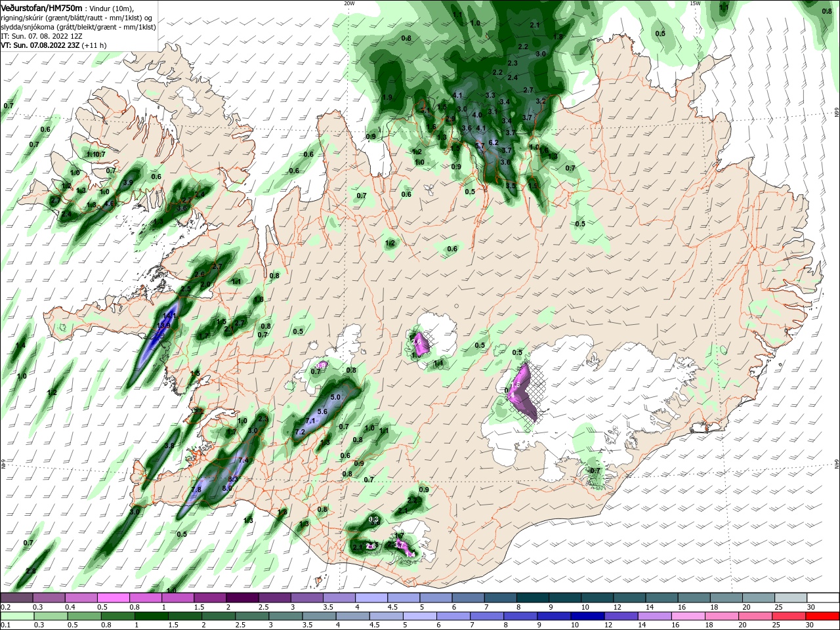Click the '8.0' precipitation value on the map
The width and height of the screenshot is (840, 630).
point(227,488)
